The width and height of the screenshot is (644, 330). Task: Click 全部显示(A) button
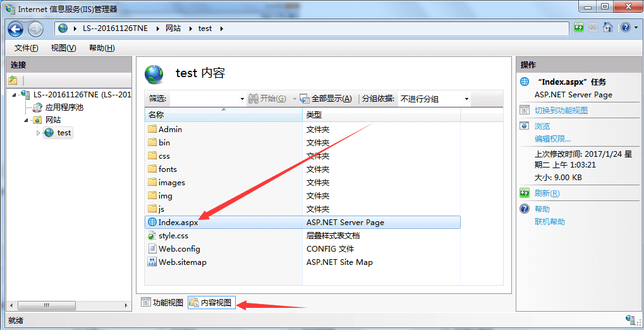326,99
